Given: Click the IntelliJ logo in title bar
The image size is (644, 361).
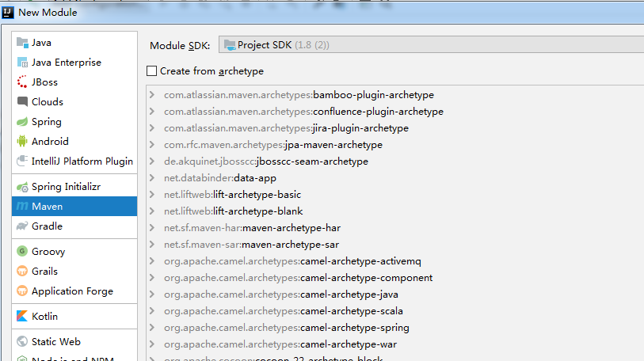Looking at the screenshot, I should click(x=8, y=13).
